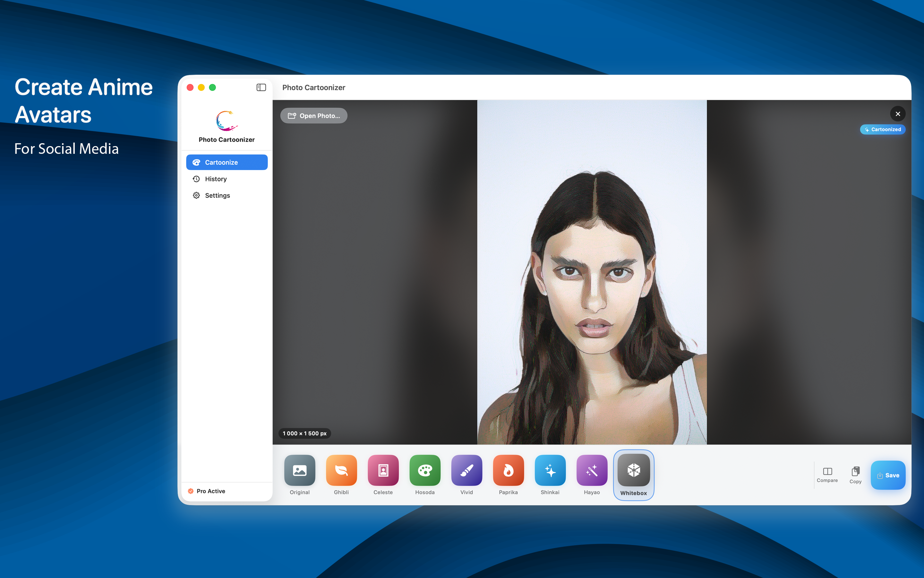
Task: Click the Photo Cartoonizer window title
Action: point(314,88)
